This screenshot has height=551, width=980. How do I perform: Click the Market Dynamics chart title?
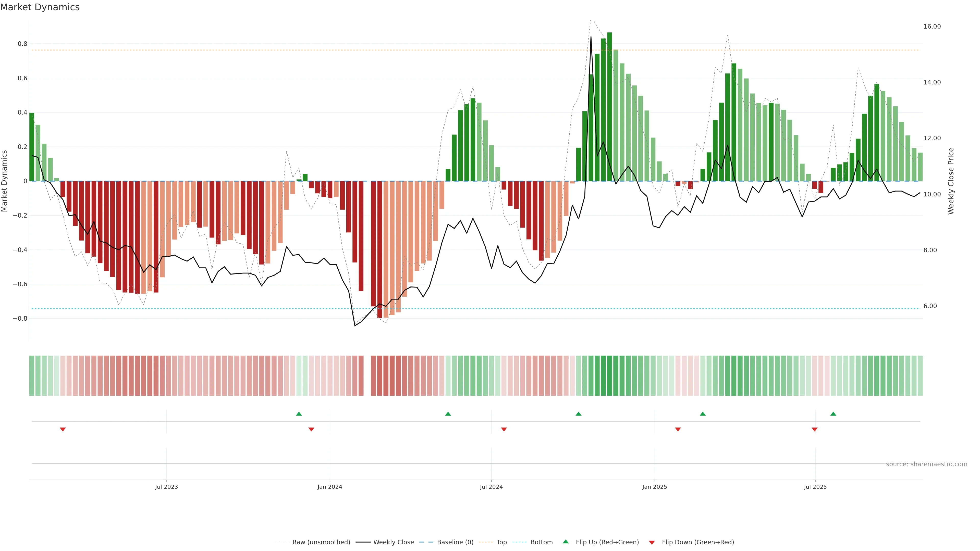[40, 7]
